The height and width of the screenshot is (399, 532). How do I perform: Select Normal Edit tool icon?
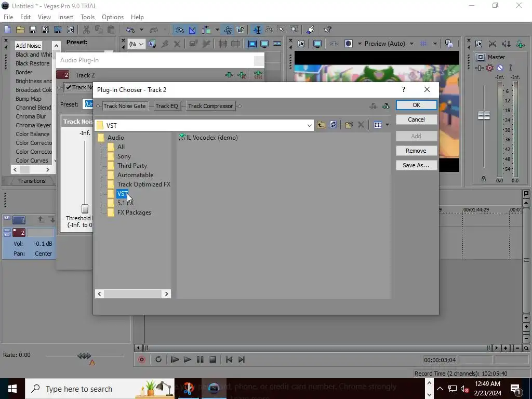(x=257, y=30)
